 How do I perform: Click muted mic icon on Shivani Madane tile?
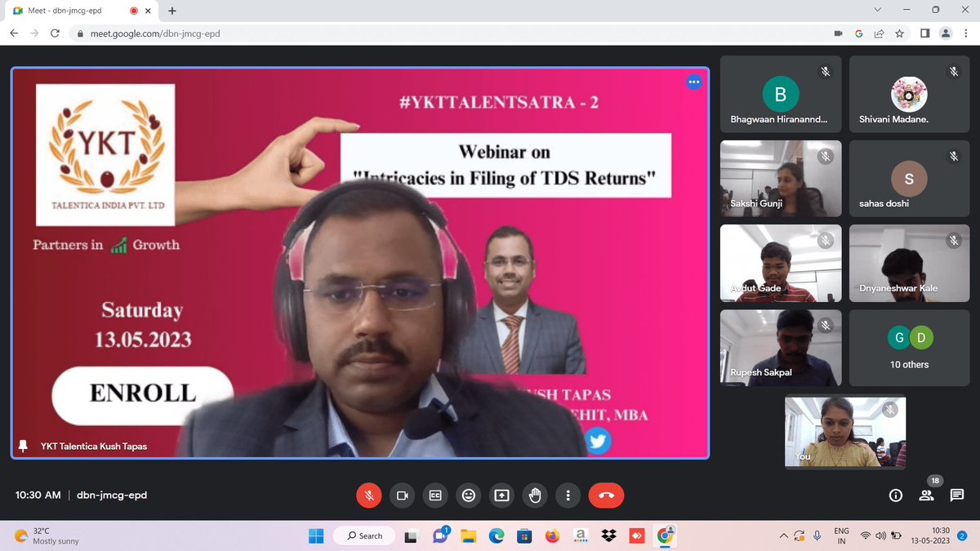[x=954, y=72]
